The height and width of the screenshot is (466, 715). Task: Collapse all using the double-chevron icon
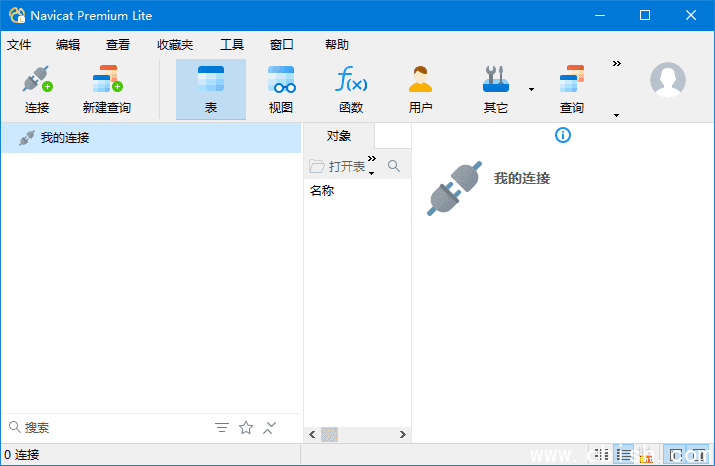point(270,428)
